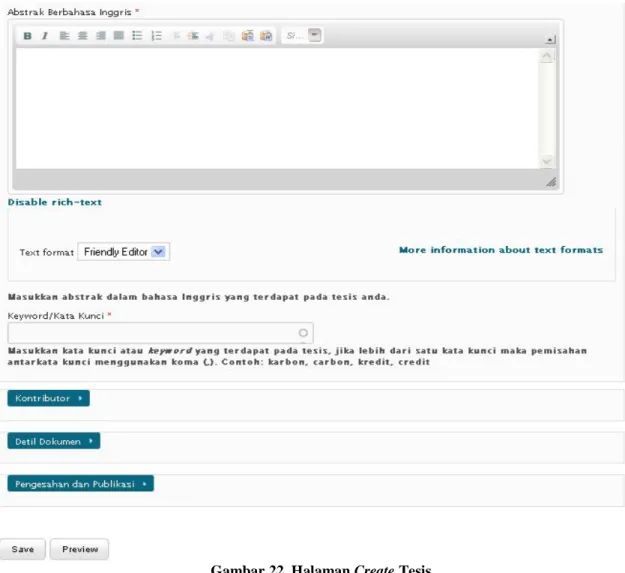Align text right in the editor
Viewport: 625px width, 573px height.
pos(100,36)
